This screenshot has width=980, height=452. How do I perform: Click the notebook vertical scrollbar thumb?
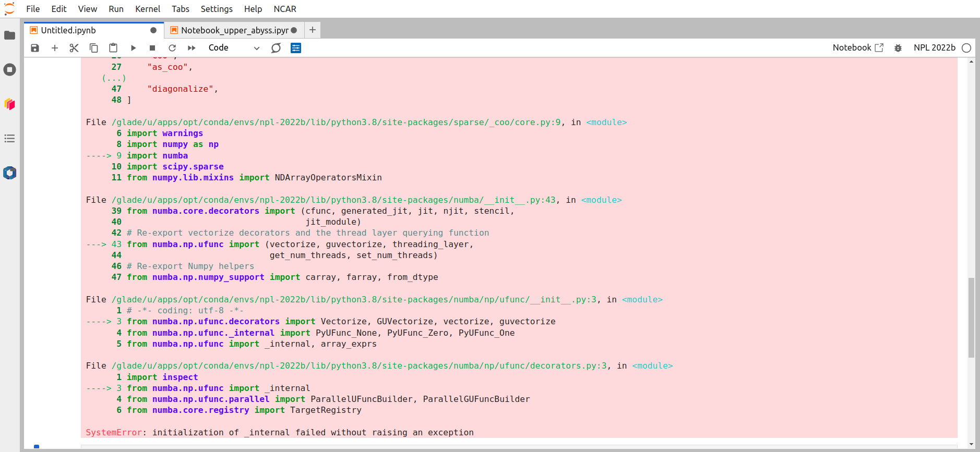(971, 317)
